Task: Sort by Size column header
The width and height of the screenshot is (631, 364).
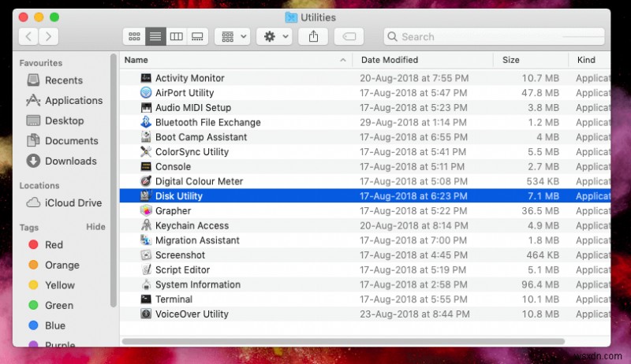Action: (x=510, y=60)
